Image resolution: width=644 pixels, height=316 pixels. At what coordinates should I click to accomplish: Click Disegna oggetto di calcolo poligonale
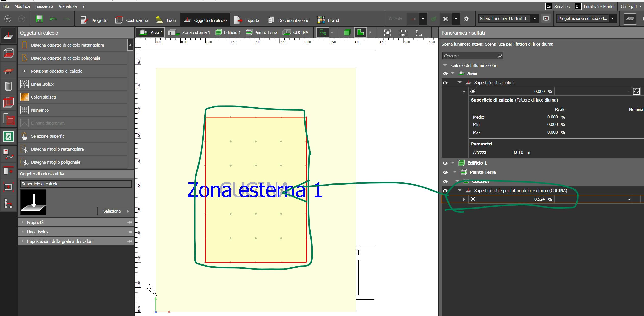(x=66, y=58)
